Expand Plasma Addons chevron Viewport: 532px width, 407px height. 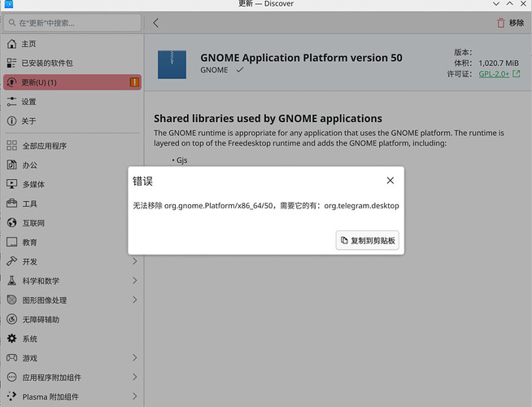[135, 396]
